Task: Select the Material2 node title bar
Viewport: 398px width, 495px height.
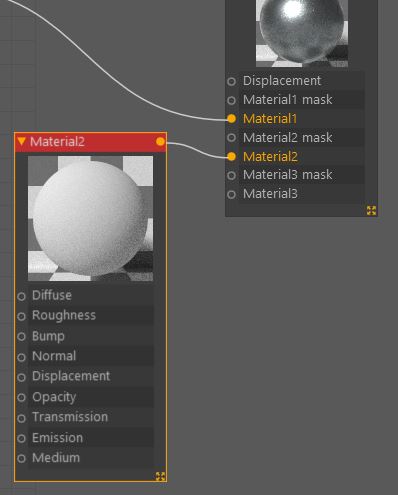Action: pyautogui.click(x=91, y=142)
